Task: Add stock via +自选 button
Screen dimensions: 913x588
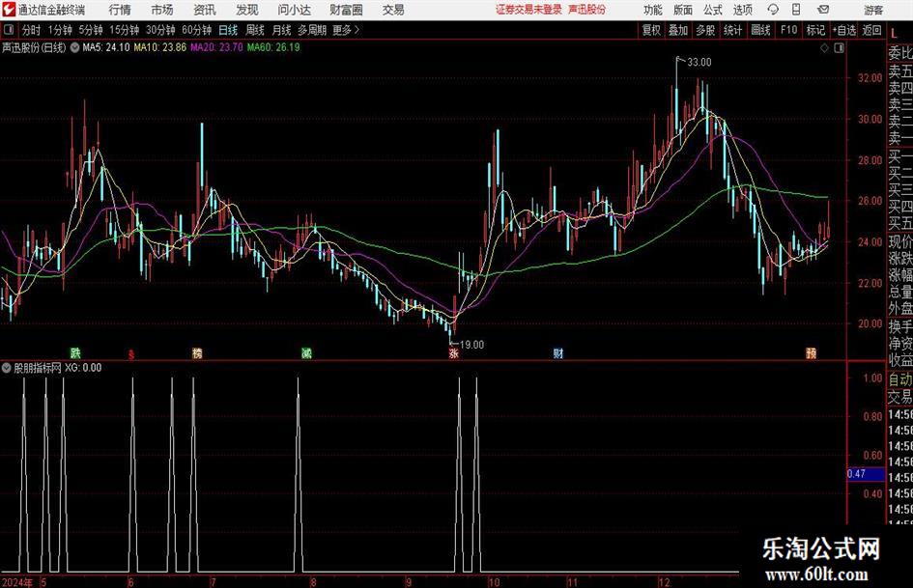Action: pyautogui.click(x=843, y=30)
